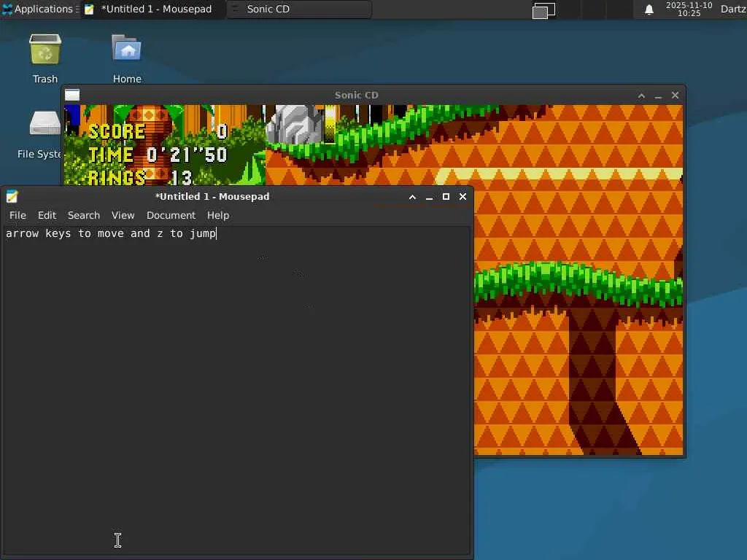The width and height of the screenshot is (747, 560).
Task: Click the Sonic CD title bar
Action: 356,96
